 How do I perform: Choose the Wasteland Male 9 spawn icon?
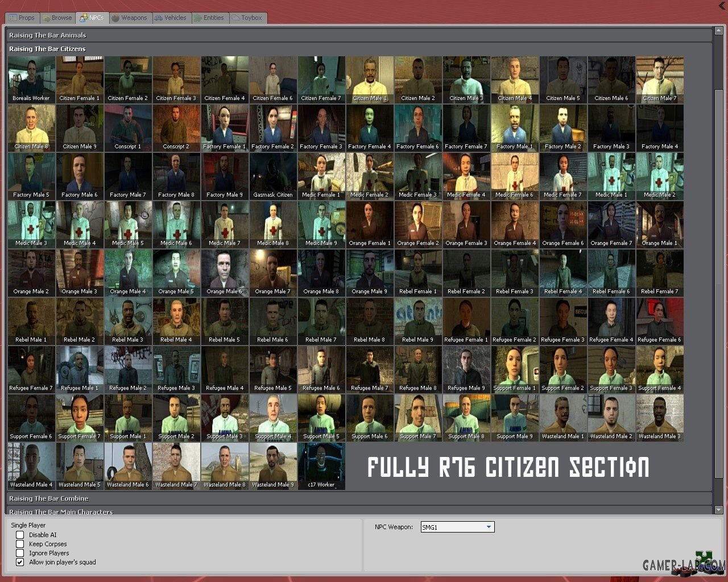[x=273, y=466]
